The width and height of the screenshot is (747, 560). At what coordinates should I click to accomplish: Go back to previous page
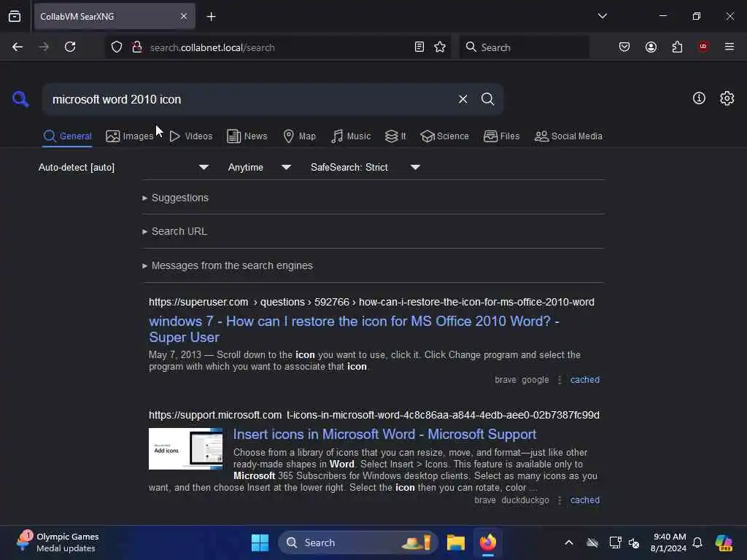point(18,47)
